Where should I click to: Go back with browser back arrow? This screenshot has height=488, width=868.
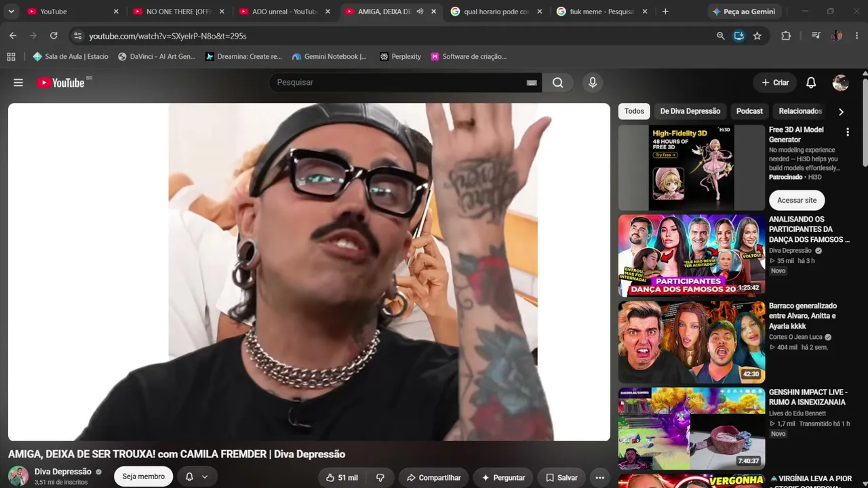point(13,36)
